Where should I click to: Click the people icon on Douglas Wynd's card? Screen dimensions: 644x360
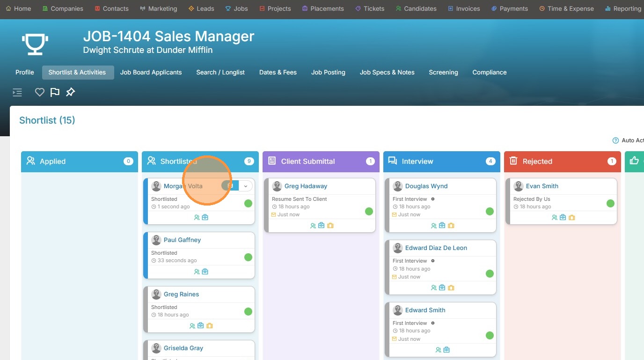coord(434,226)
